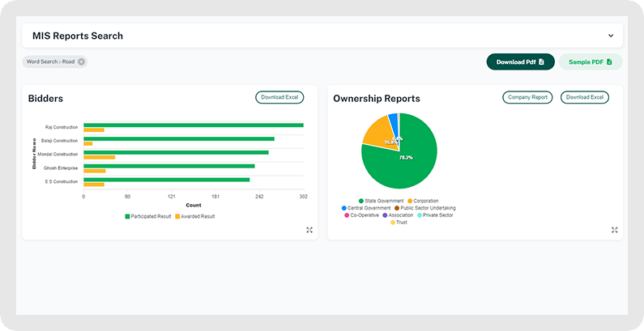
Task: Remove the Word Search Road filter chip
Action: (x=81, y=62)
